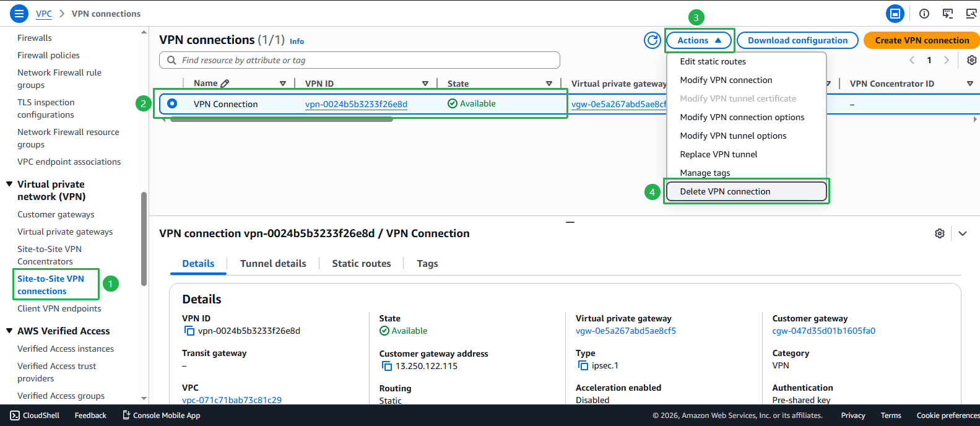The width and height of the screenshot is (980, 426).
Task: Open Firewall policies in the sidebar
Action: pyautogui.click(x=48, y=55)
